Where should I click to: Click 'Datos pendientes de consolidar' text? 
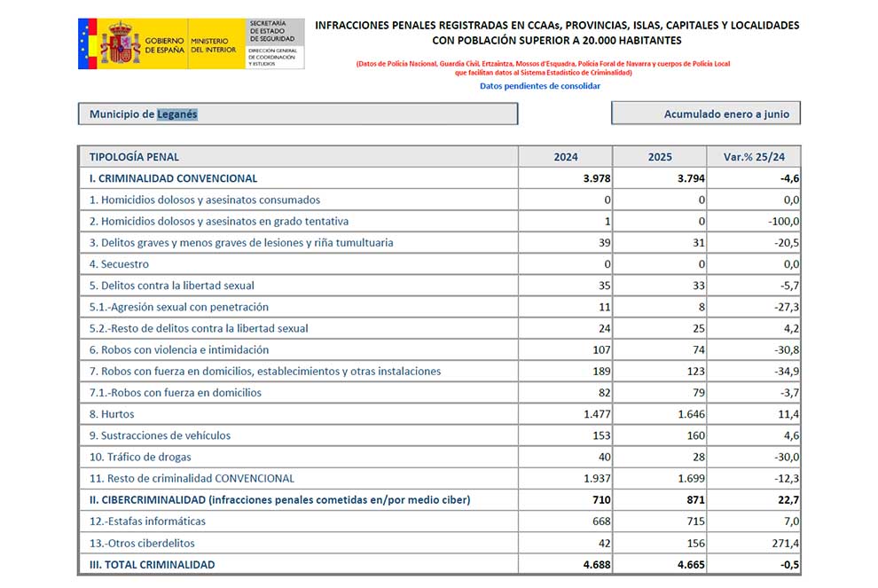[x=539, y=86]
